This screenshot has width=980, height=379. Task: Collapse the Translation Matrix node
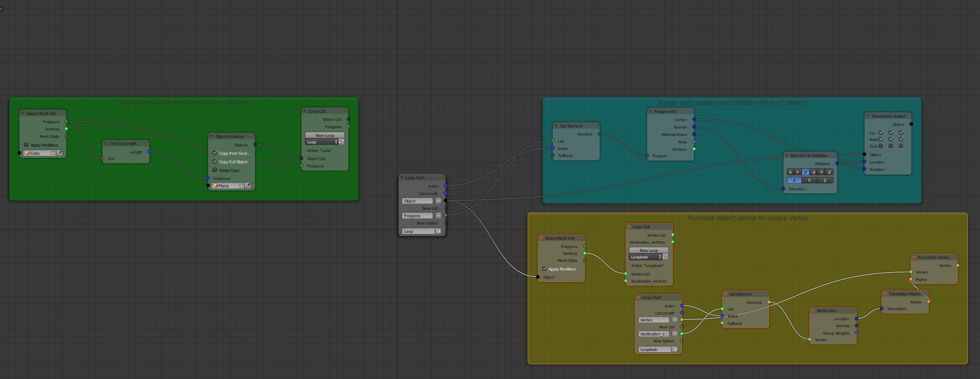point(885,294)
